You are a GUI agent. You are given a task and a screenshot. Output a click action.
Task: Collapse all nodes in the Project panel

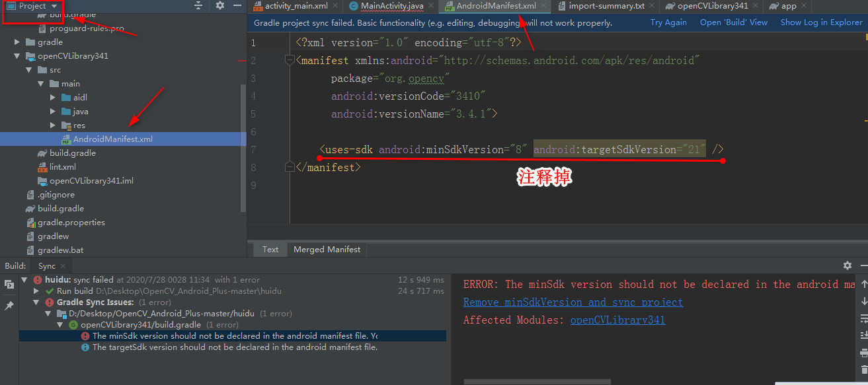[198, 5]
